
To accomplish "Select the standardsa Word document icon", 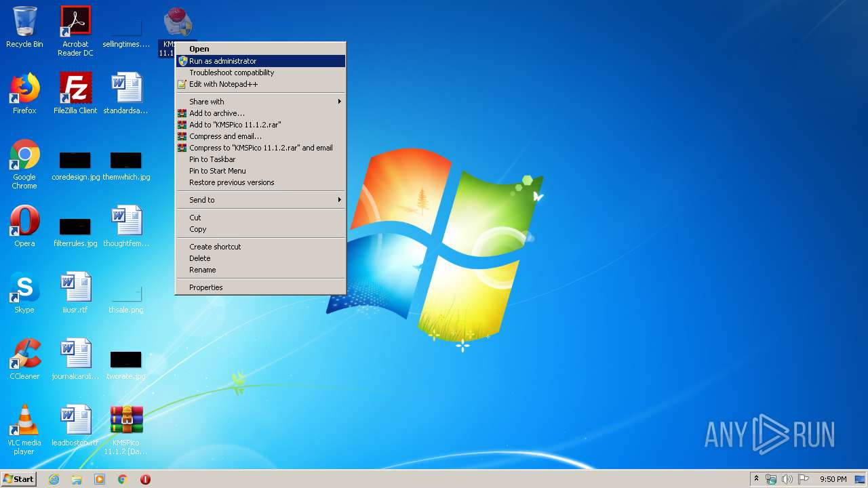I will (x=126, y=94).
